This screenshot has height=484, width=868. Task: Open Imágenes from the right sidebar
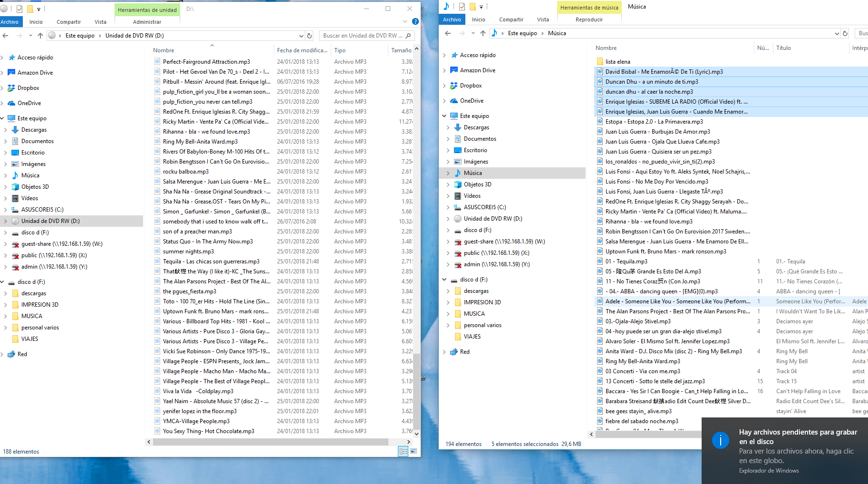(477, 161)
